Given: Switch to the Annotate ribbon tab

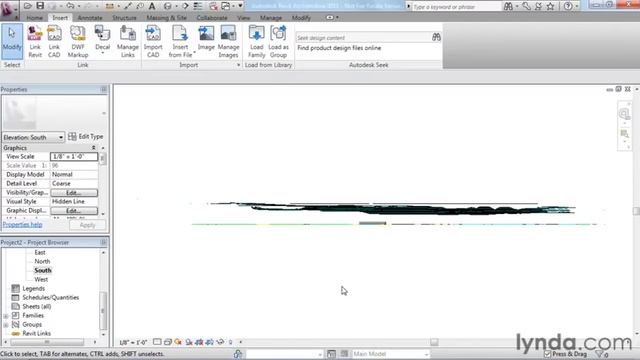Looking at the screenshot, I should [90, 18].
